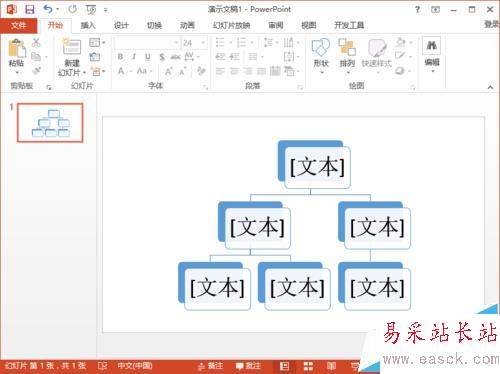Click Start From Beginning slideshow icon in title bar
Screen dimensions: 500x374
tap(91, 10)
